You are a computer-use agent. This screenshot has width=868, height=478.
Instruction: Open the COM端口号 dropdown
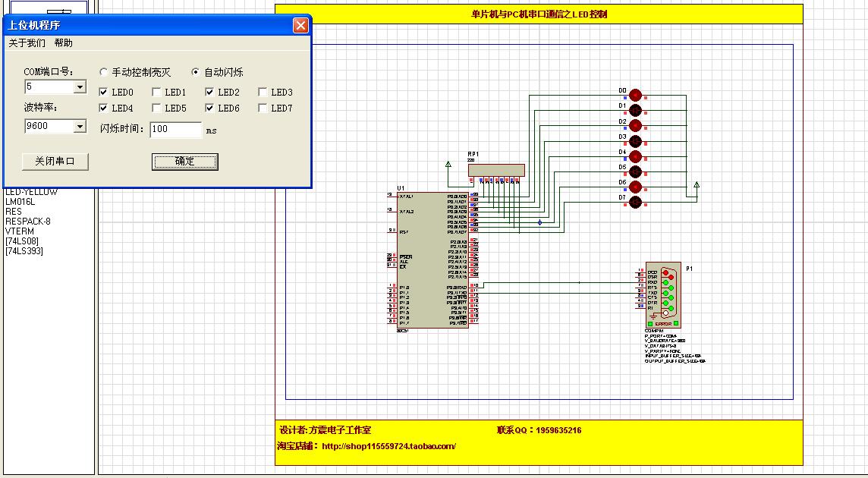(x=80, y=87)
